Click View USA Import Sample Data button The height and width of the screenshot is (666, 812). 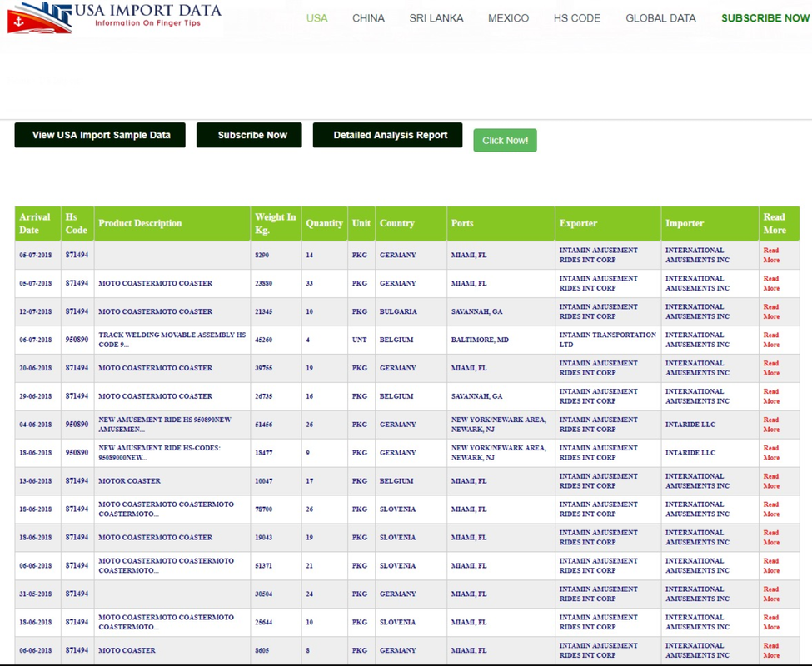pyautogui.click(x=100, y=135)
